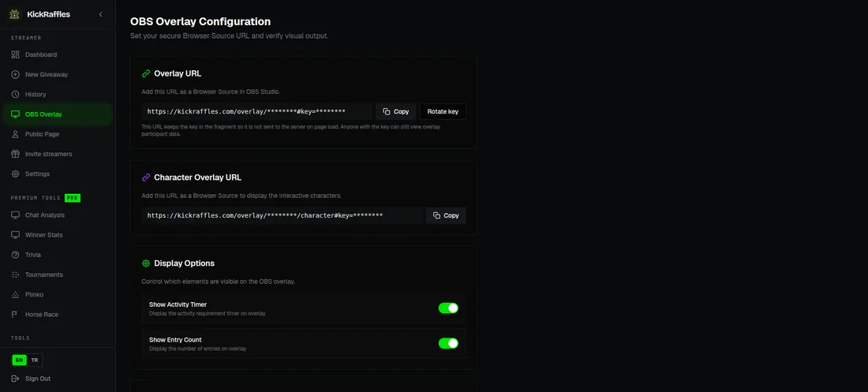
Task: Click the New Giveaway plus-circle icon
Action: coord(16,75)
